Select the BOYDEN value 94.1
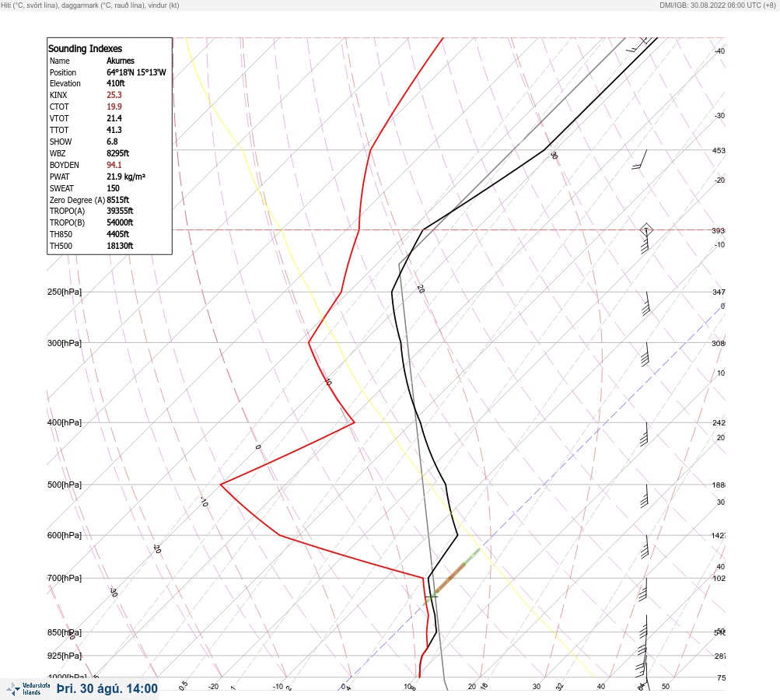Viewport: 780px width, 700px height. 114,165
